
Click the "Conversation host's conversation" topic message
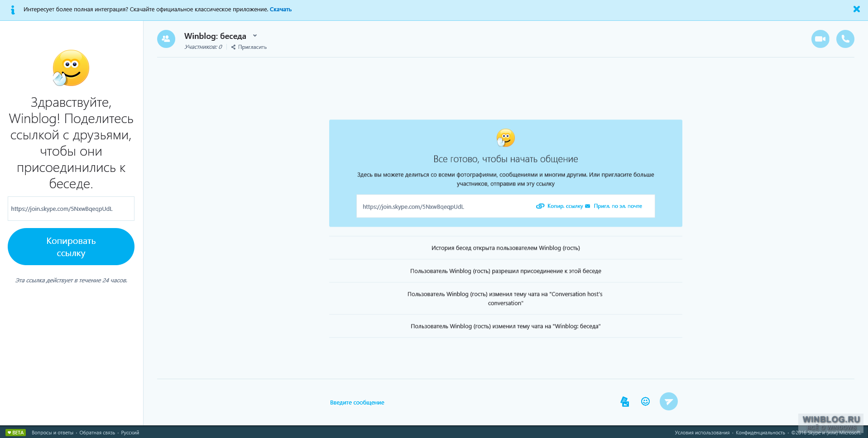click(x=505, y=299)
